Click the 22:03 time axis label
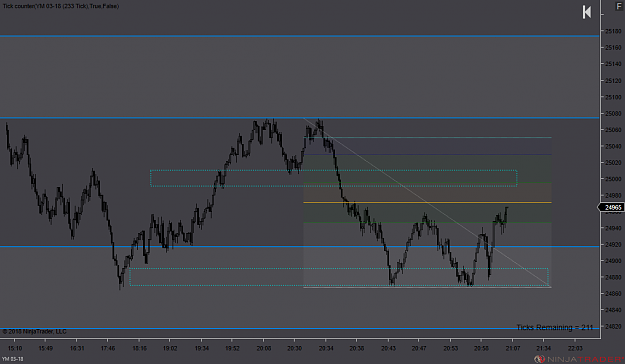 pyautogui.click(x=575, y=348)
